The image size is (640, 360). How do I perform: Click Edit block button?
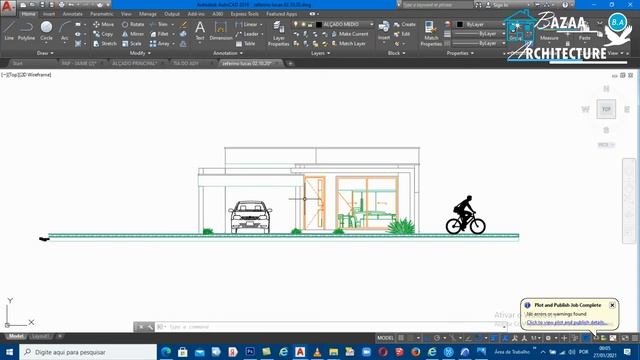point(402,34)
